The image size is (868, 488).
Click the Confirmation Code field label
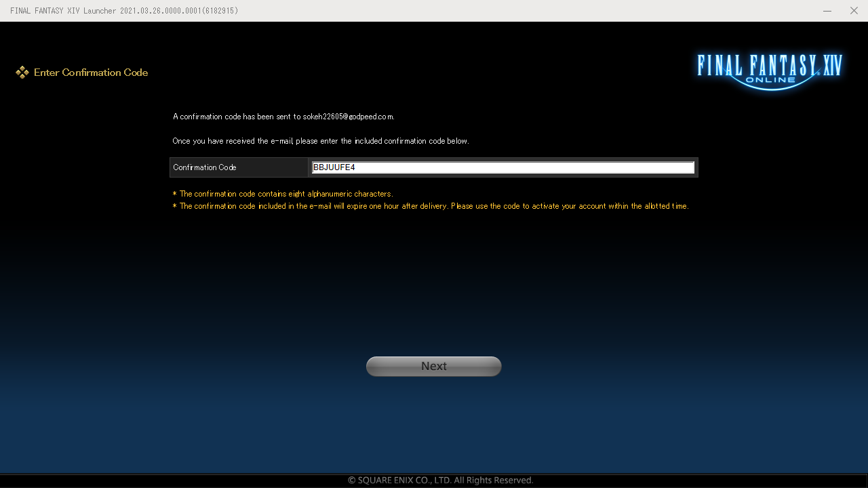click(x=205, y=167)
